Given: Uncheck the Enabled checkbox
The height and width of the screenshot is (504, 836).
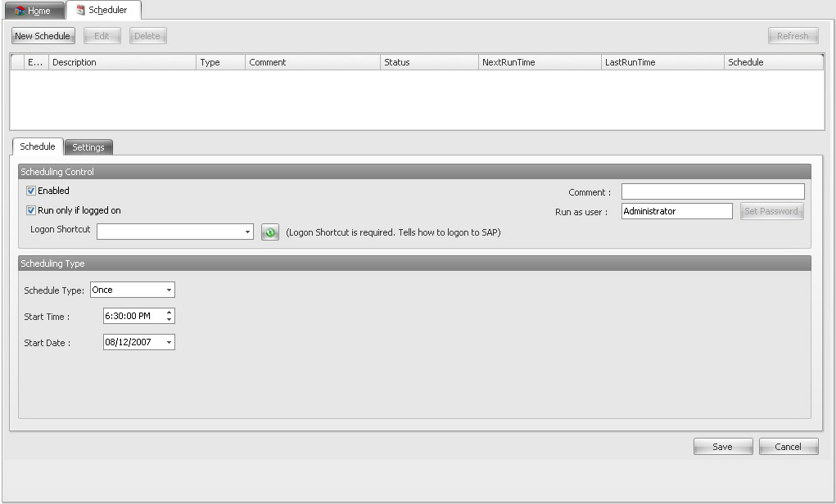Looking at the screenshot, I should point(31,191).
